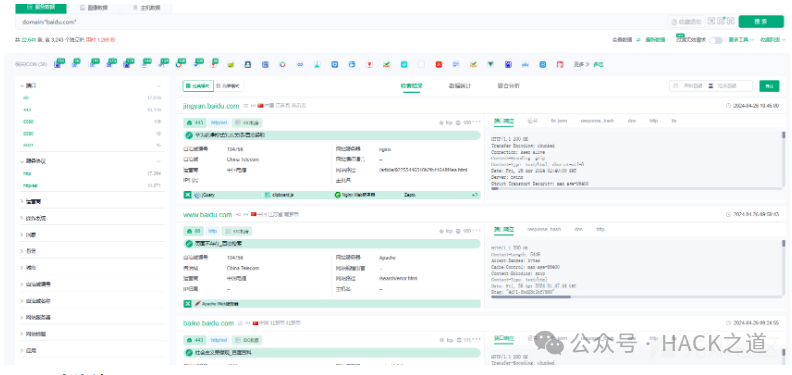
Task: Open the tls-jarm tab for jingyan.baidu.com
Action: [x=558, y=121]
